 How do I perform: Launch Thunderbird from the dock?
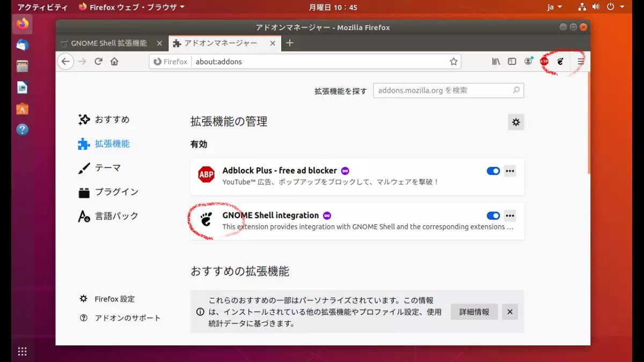22,45
